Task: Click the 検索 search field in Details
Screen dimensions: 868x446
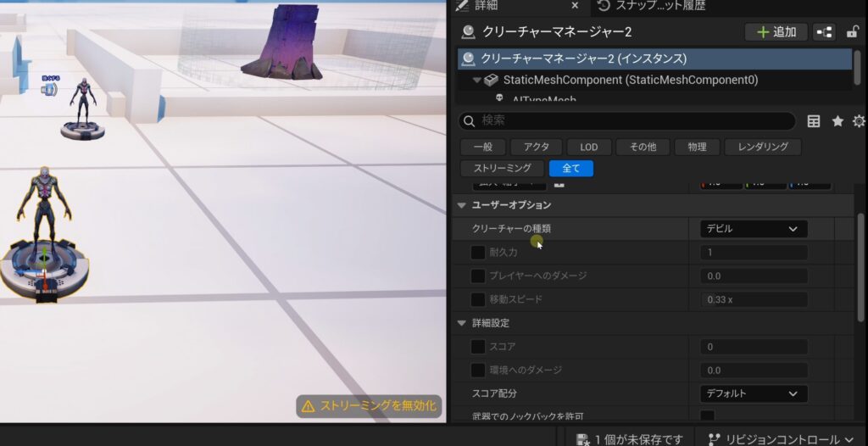Action: click(627, 121)
